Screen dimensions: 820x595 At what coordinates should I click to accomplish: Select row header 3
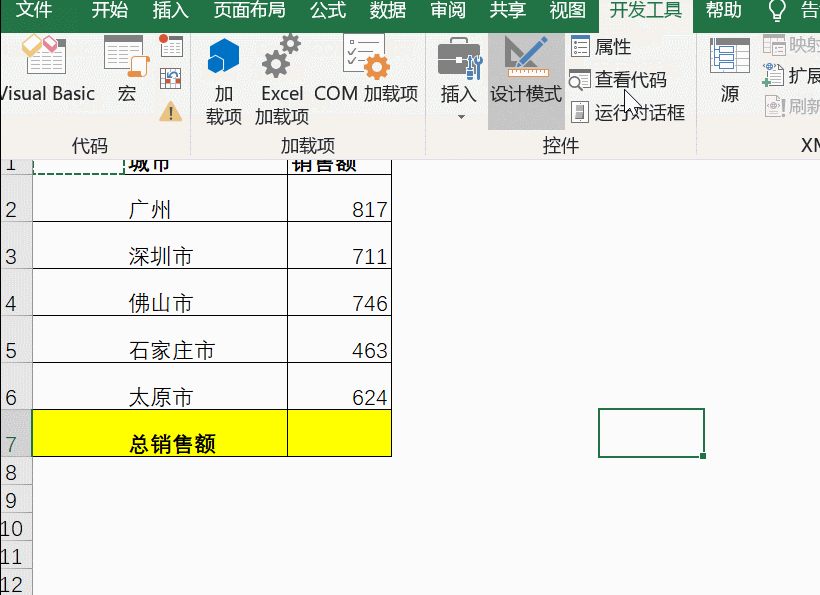(x=16, y=246)
